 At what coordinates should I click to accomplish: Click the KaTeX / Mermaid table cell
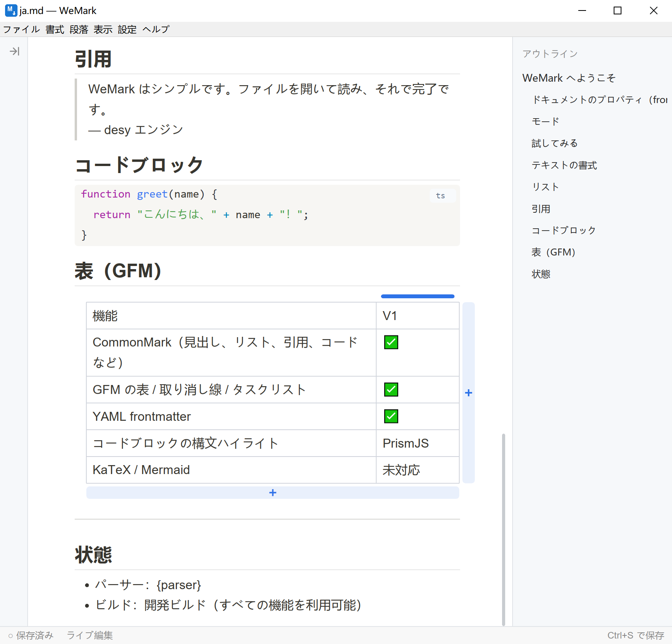tap(231, 470)
